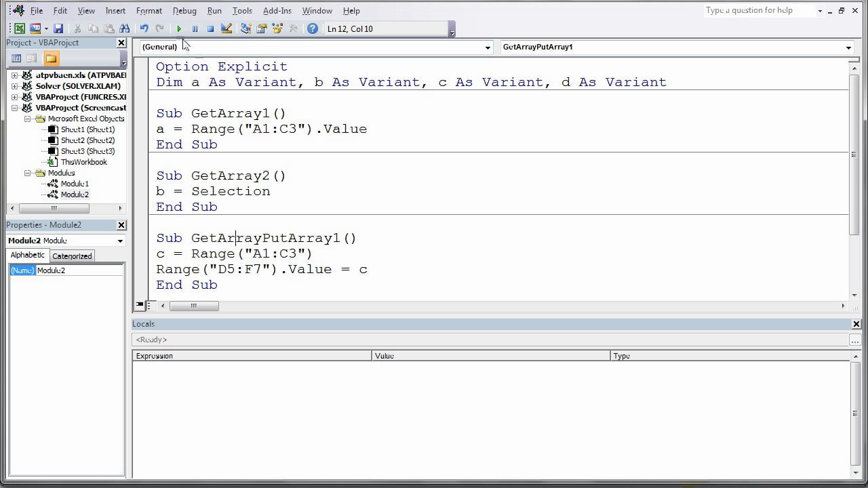Click the Break pause icon

pyautogui.click(x=195, y=28)
